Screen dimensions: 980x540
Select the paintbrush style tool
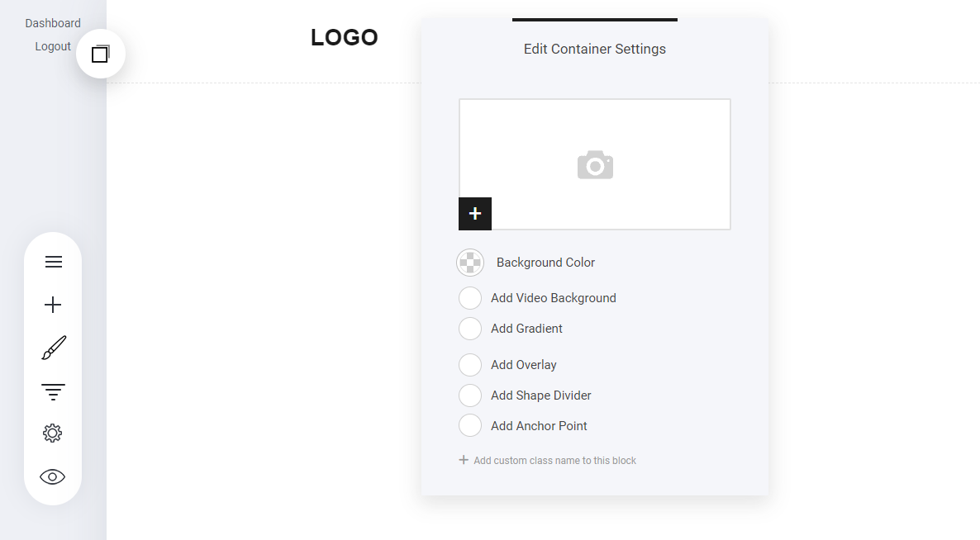pyautogui.click(x=53, y=348)
